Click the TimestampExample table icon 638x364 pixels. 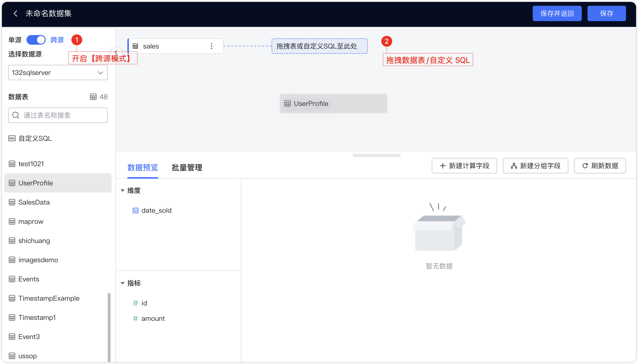coord(12,298)
